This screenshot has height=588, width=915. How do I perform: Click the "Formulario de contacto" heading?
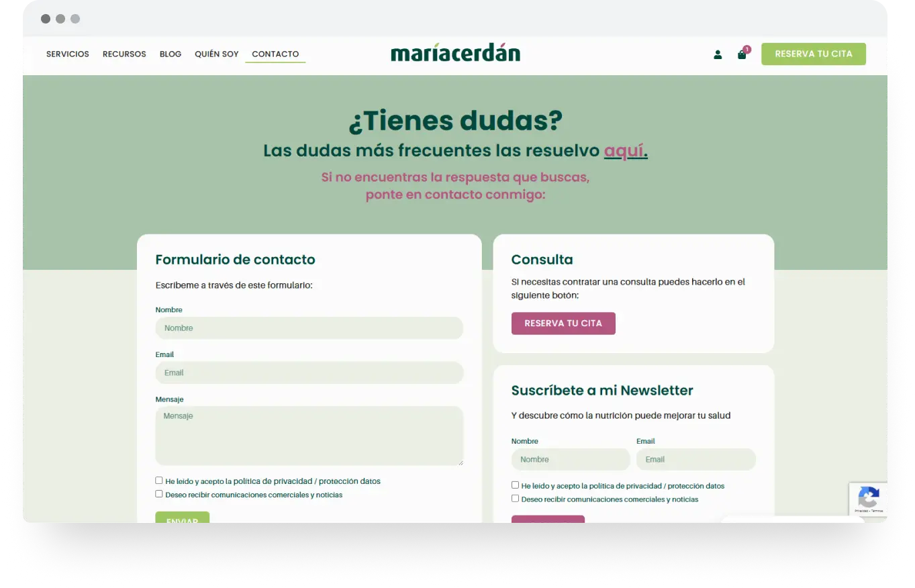235,260
